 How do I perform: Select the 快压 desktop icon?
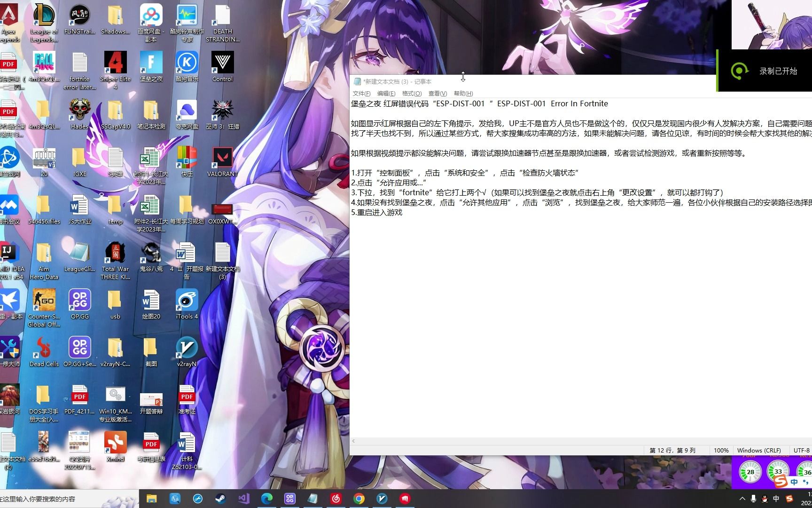[187, 162]
